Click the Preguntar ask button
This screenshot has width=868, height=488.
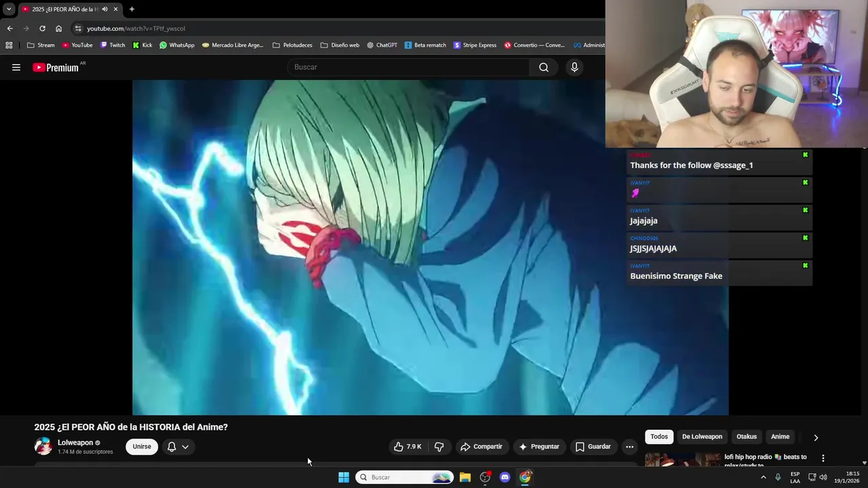tap(539, 447)
